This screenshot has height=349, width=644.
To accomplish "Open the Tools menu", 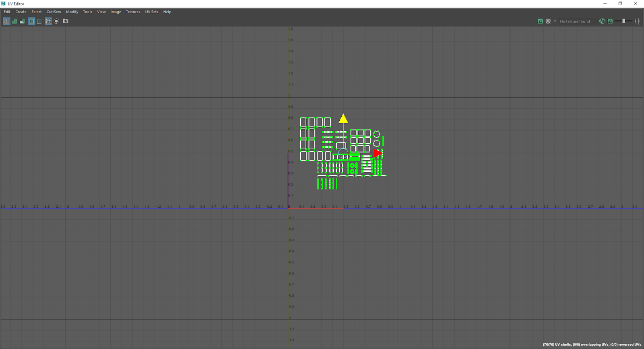I will coord(88,12).
